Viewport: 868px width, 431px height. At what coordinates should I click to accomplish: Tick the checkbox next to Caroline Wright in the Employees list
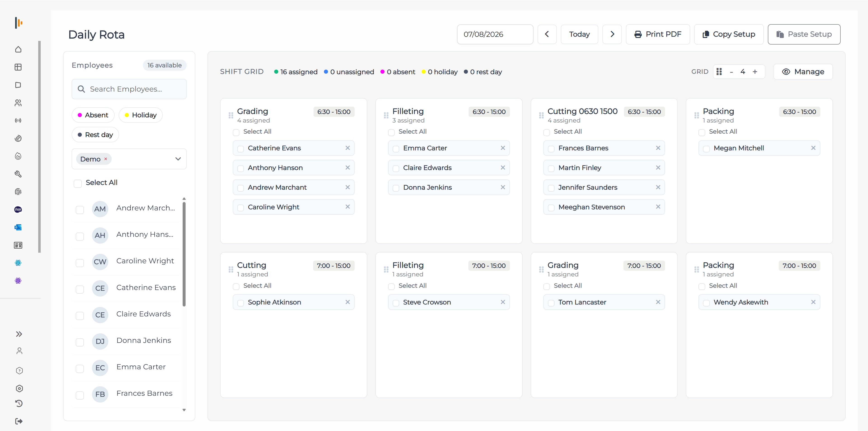pos(80,263)
